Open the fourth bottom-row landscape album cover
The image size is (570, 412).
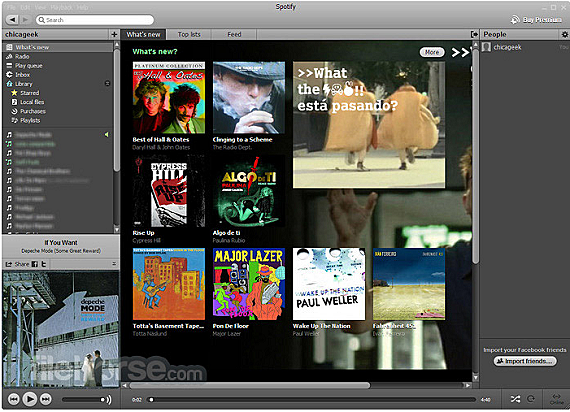pyautogui.click(x=409, y=284)
